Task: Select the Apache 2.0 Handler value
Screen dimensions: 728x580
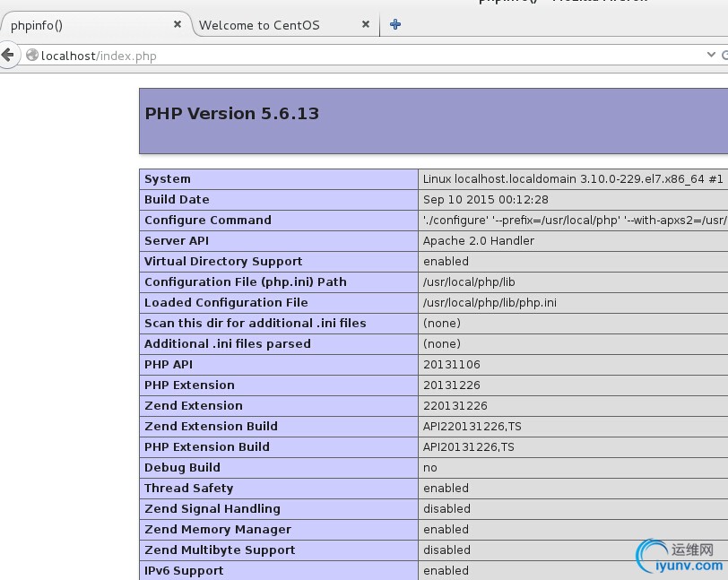Action: click(478, 241)
